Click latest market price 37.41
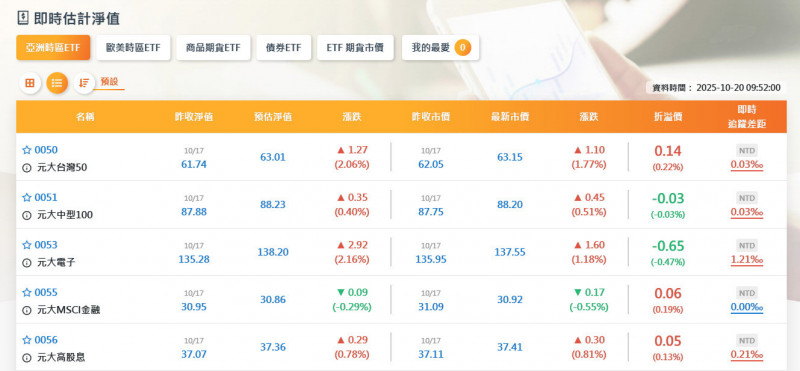Viewport: 800px width, 371px height. pos(510,347)
